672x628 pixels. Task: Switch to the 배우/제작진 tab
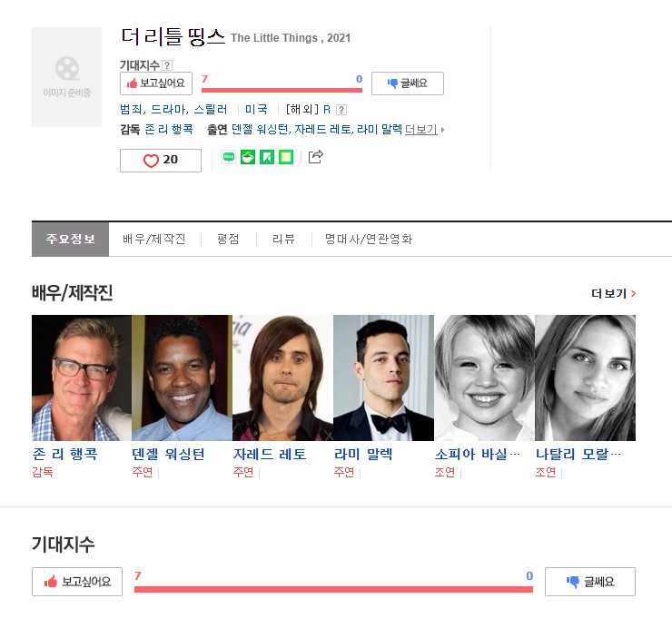[x=154, y=239]
